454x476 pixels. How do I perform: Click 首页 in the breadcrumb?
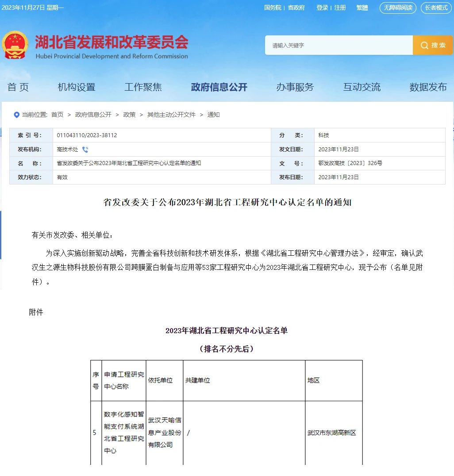click(57, 115)
